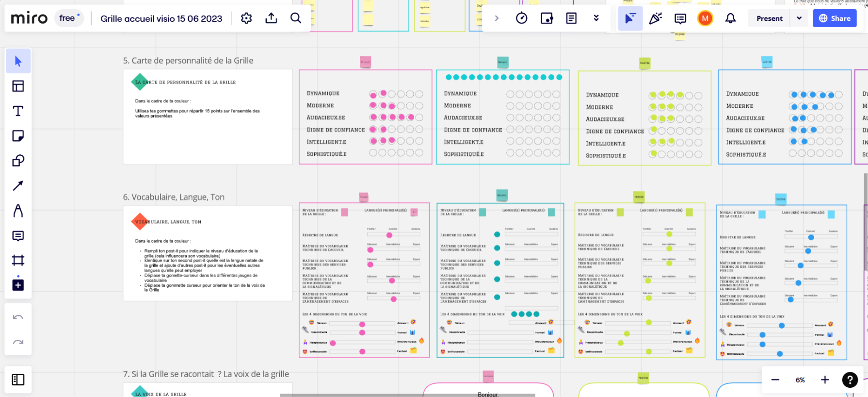Open board settings gear menu
This screenshot has height=397, width=868.
pos(246,18)
